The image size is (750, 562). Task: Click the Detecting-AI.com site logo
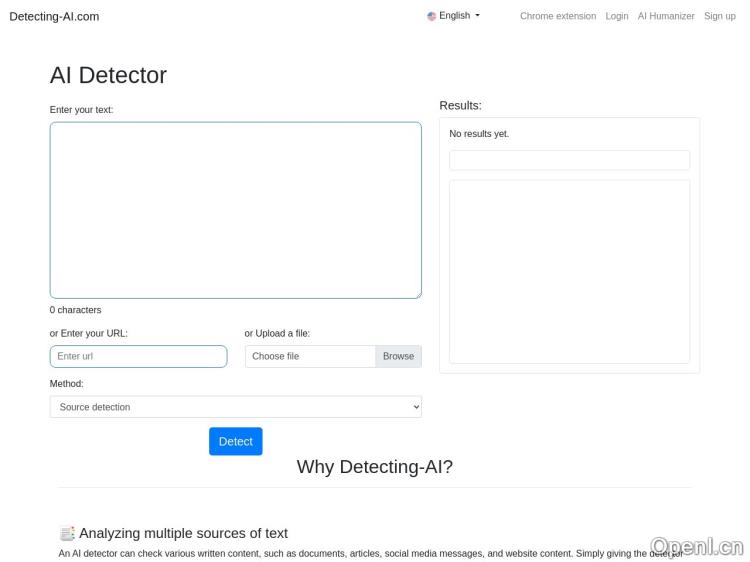pos(54,16)
